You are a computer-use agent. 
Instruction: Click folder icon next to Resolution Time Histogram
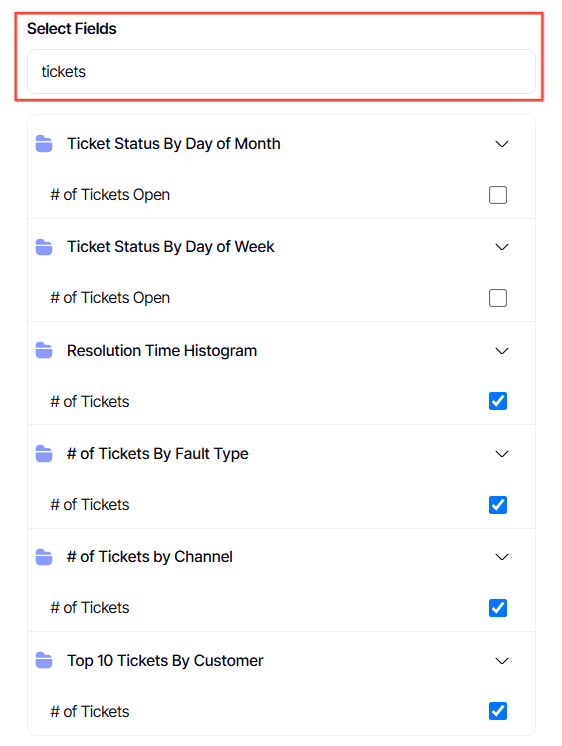click(x=44, y=350)
